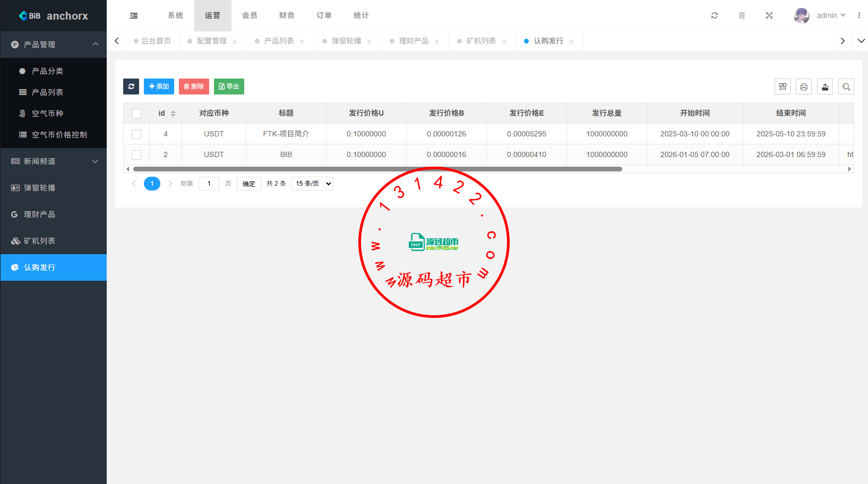The image size is (868, 484).
Task: Click the 确定 page jump button
Action: coord(248,183)
